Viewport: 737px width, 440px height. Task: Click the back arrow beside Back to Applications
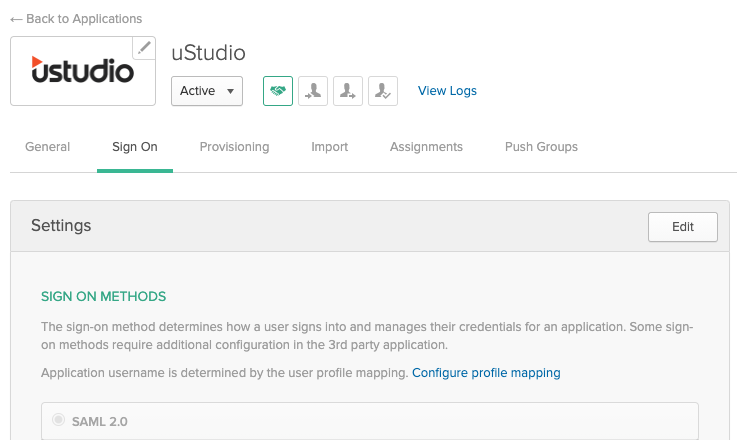pos(16,19)
